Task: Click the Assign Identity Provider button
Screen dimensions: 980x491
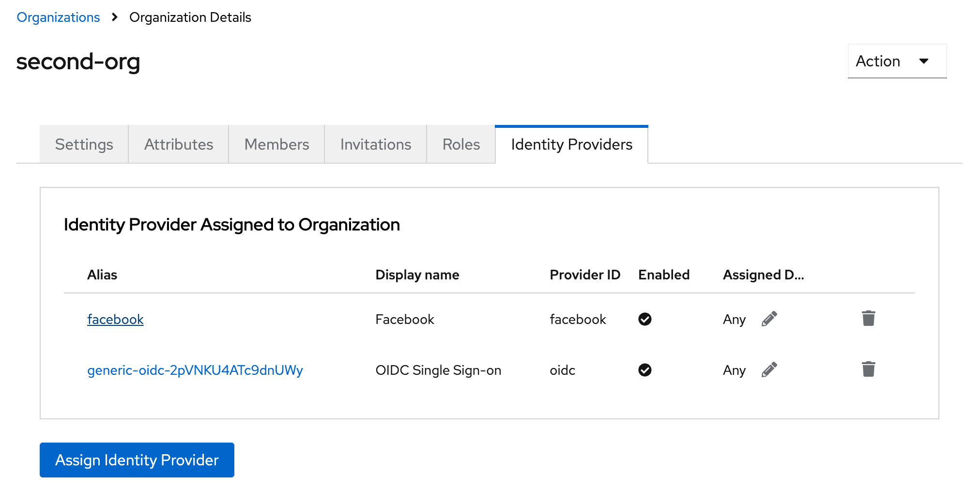Action: pos(137,460)
